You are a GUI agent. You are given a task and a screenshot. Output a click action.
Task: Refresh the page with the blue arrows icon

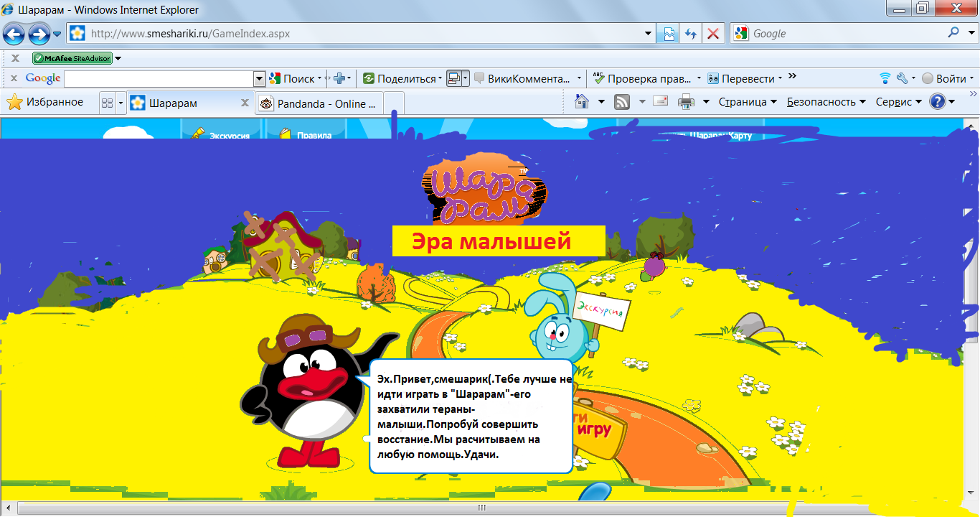click(x=690, y=33)
